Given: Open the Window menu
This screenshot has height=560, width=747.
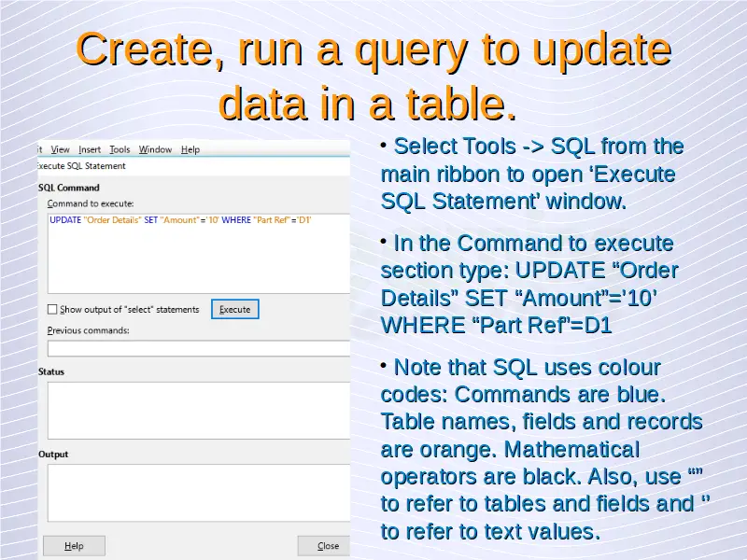Looking at the screenshot, I should click(x=155, y=149).
